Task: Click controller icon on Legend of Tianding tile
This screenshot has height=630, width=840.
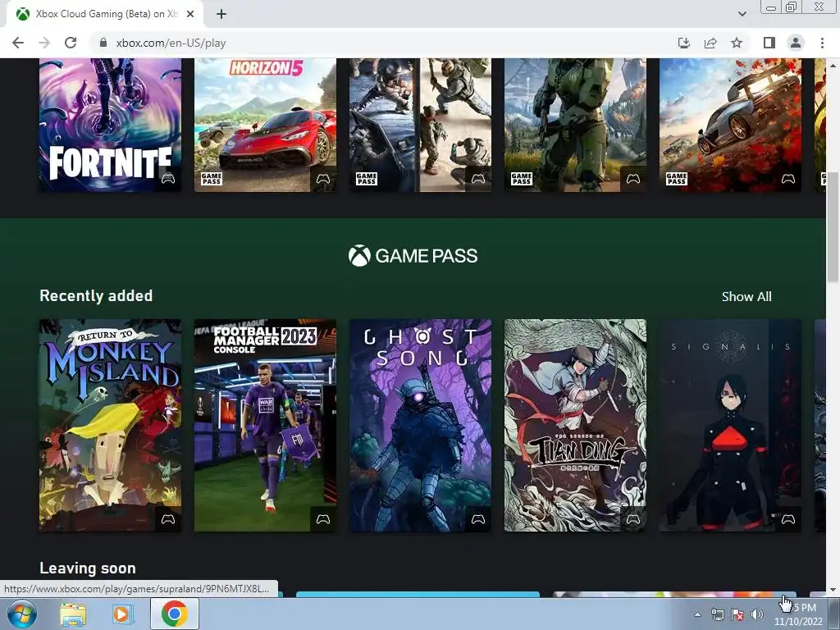Action: 633,519
